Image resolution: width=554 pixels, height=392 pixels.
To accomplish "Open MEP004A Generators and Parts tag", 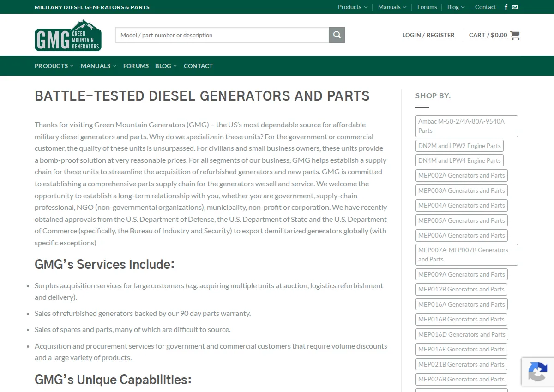I will tap(461, 205).
